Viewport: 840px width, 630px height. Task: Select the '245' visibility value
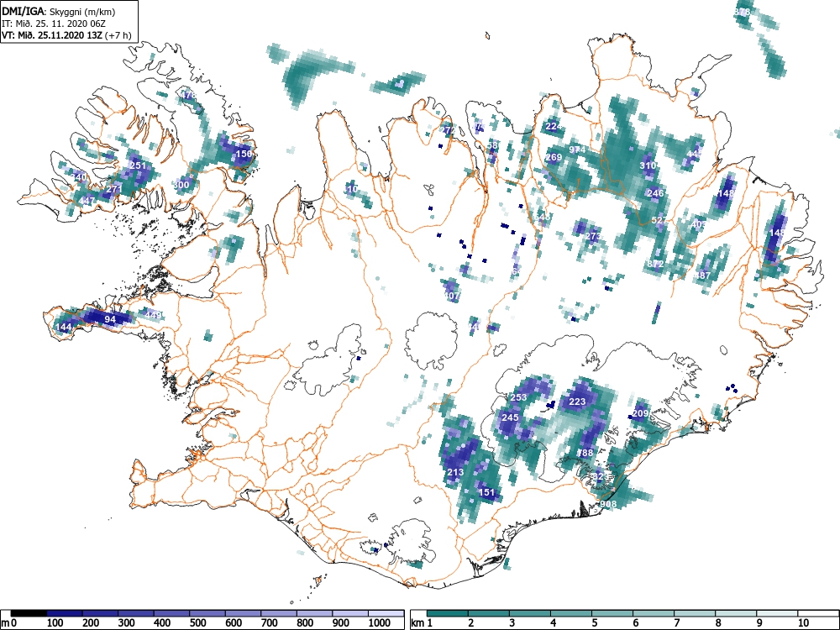(x=511, y=417)
